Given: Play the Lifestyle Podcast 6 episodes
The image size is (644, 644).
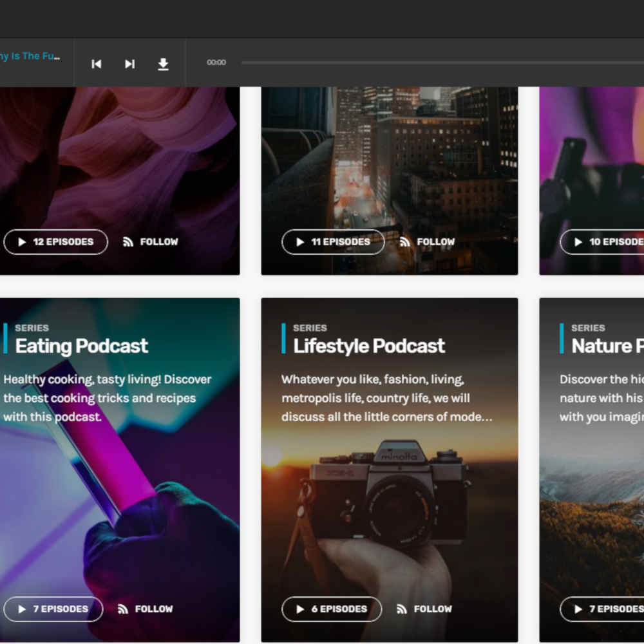Looking at the screenshot, I should [x=332, y=609].
